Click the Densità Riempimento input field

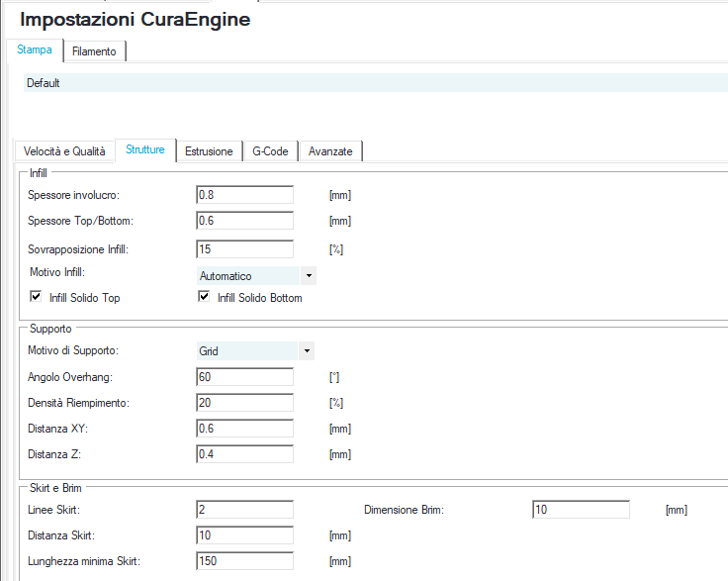(x=244, y=403)
